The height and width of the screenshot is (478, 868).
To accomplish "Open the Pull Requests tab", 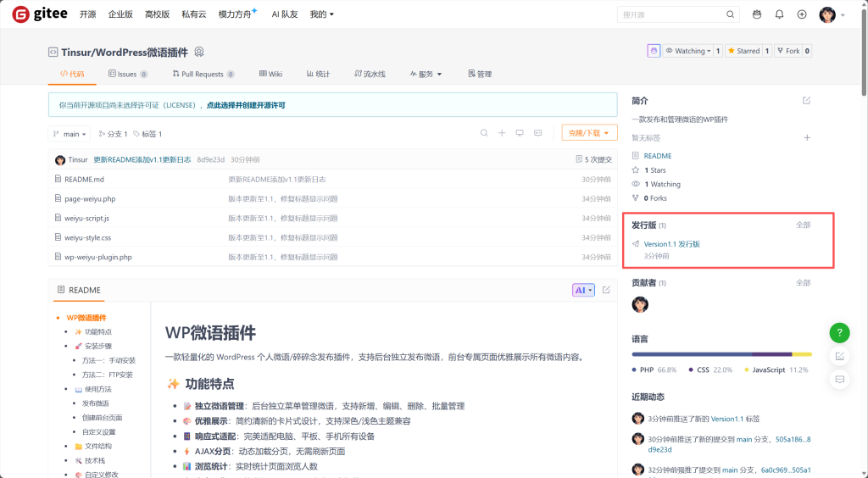I will coord(203,74).
